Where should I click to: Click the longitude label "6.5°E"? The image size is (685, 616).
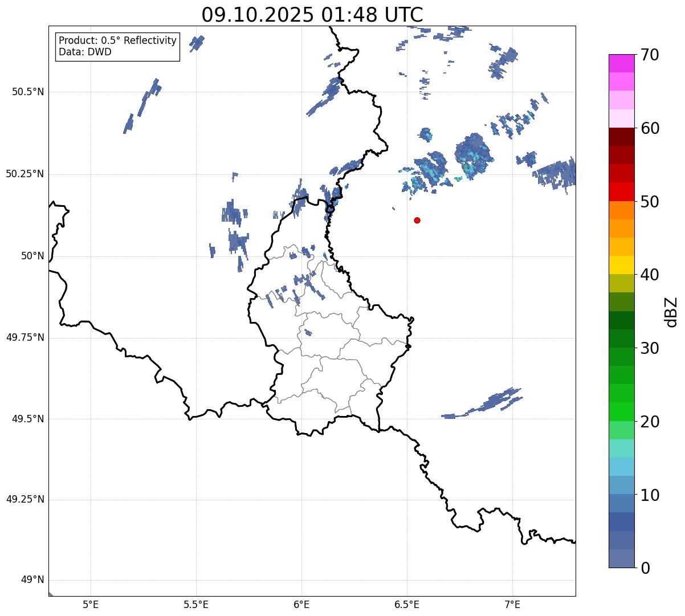(407, 604)
